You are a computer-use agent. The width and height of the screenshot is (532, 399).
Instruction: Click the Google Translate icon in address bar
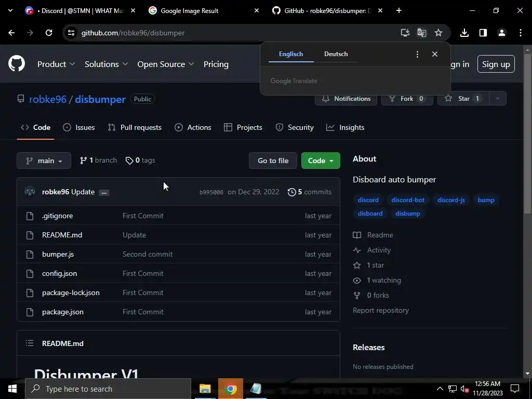point(422,33)
